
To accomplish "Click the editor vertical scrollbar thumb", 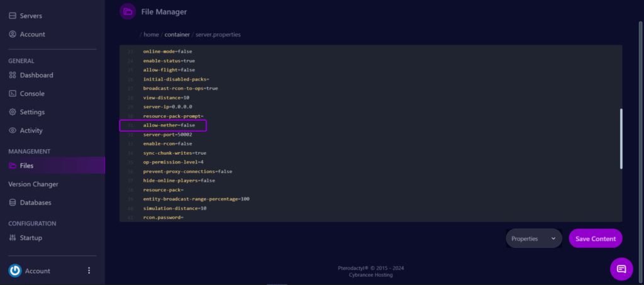I will click(621, 139).
